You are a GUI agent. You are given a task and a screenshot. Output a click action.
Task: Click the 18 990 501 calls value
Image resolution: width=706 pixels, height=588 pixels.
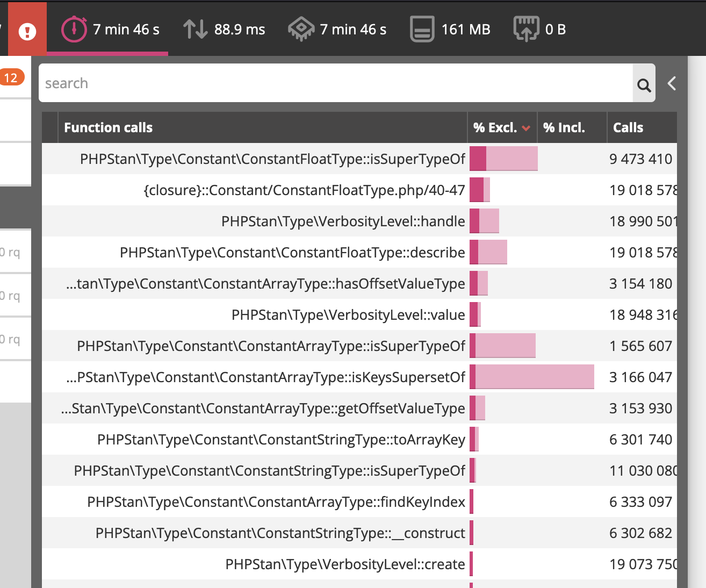click(643, 221)
